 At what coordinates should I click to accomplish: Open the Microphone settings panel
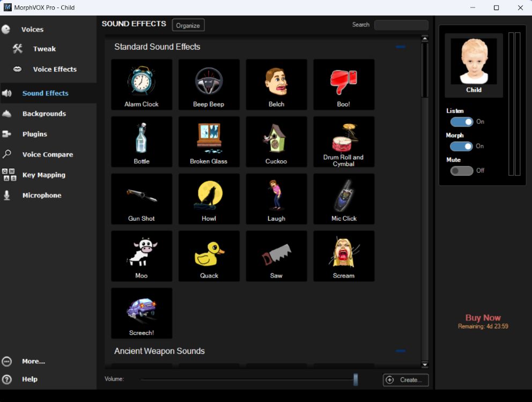[x=43, y=195]
